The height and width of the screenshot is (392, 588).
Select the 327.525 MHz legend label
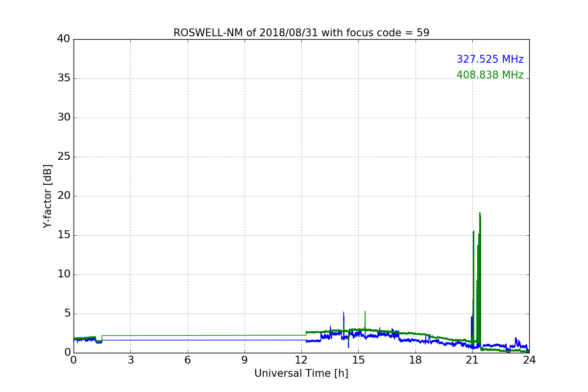click(x=490, y=59)
